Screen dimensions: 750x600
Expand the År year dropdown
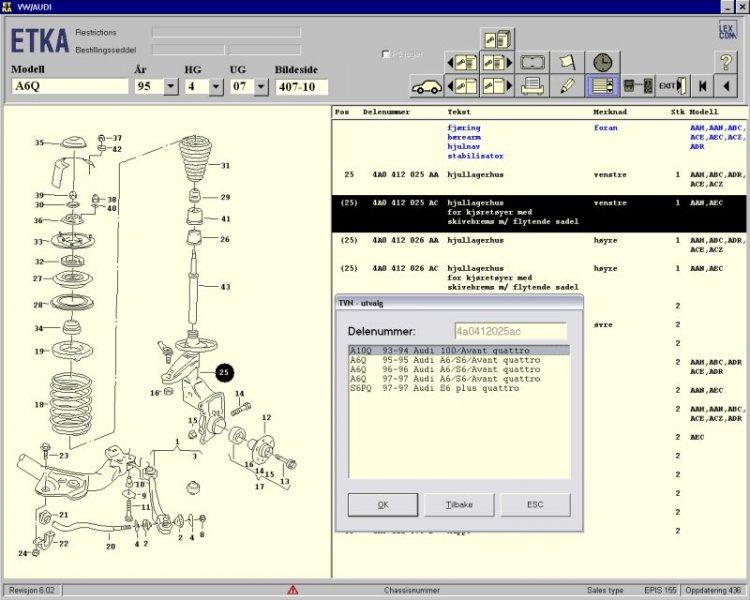[171, 87]
